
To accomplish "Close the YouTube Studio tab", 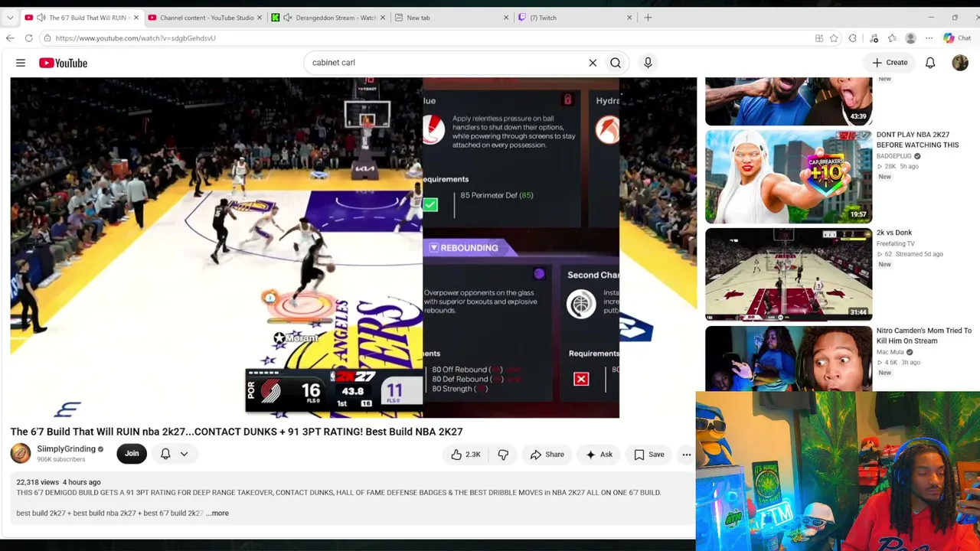I will click(260, 18).
